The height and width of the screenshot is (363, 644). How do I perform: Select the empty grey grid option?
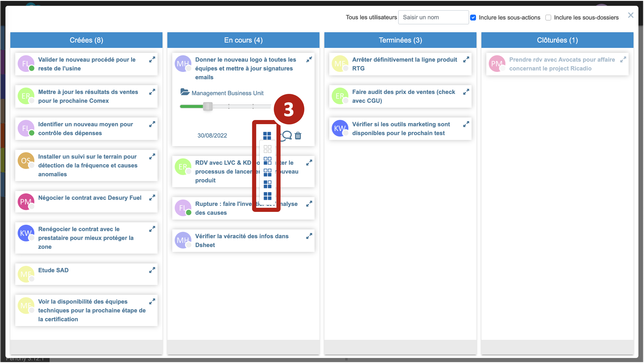point(267,149)
